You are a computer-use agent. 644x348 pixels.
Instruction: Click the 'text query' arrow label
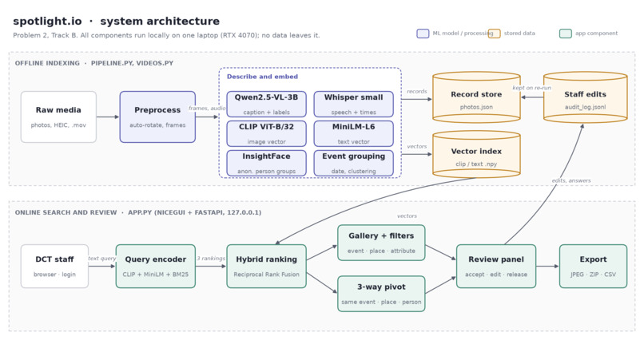[101, 258]
